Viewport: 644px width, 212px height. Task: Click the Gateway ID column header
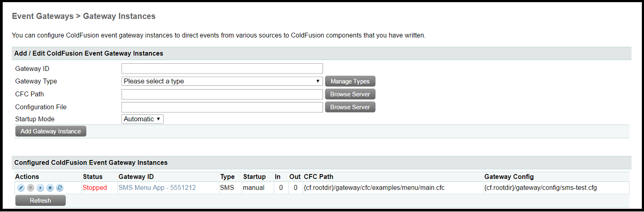136,177
